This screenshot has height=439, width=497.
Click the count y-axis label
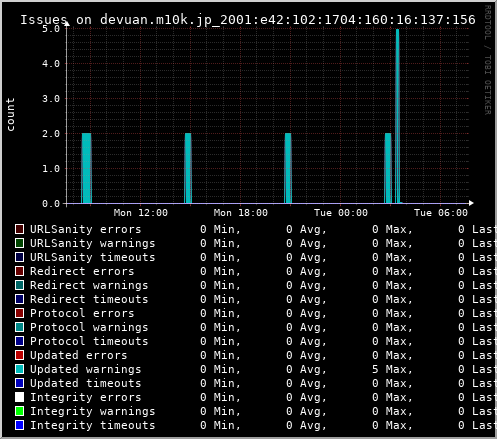tap(10, 114)
